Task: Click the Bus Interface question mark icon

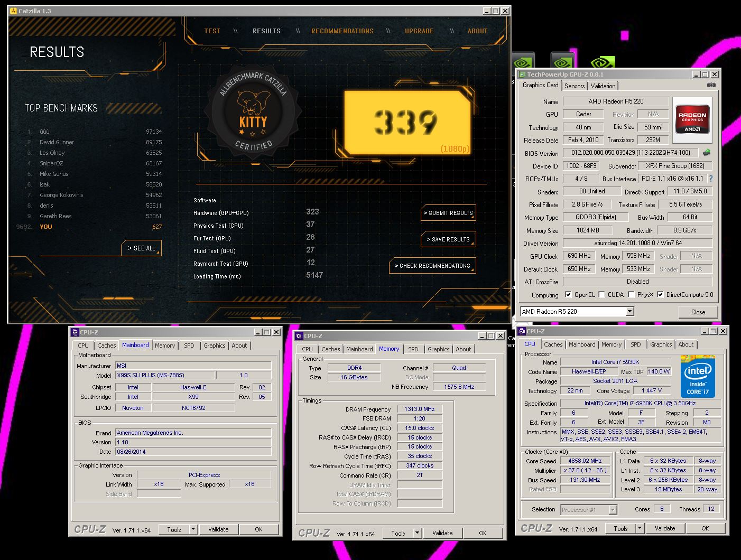Action: pyautogui.click(x=711, y=179)
